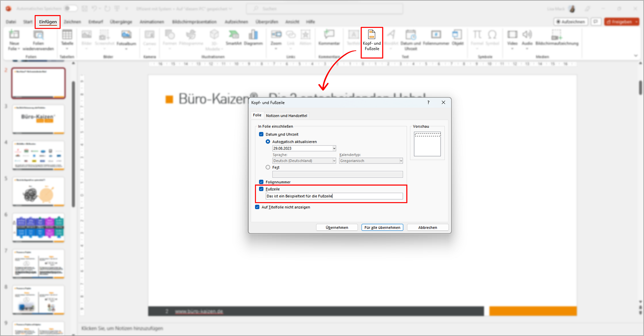644x336 pixels.
Task: Click into the Fußzeile text field
Action: (334, 196)
